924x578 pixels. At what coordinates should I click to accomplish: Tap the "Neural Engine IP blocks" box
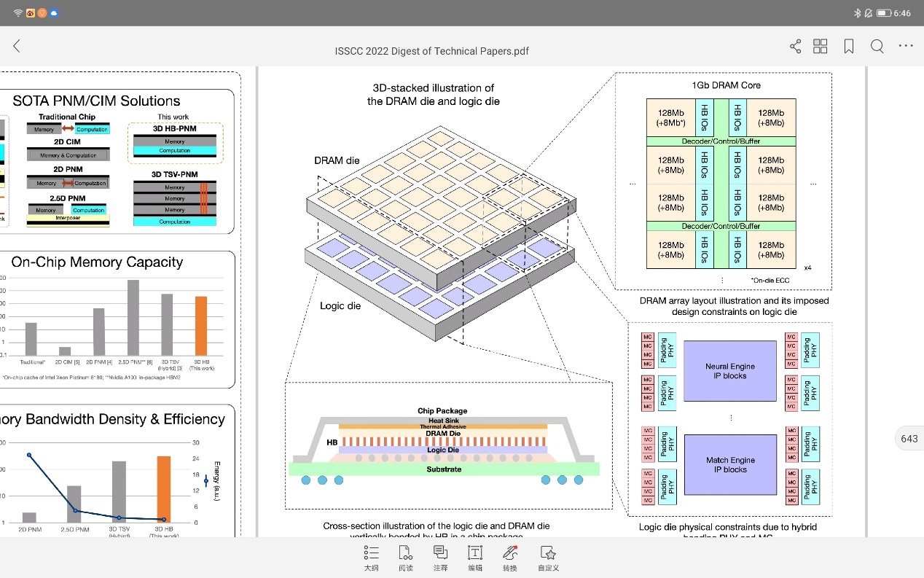click(730, 371)
